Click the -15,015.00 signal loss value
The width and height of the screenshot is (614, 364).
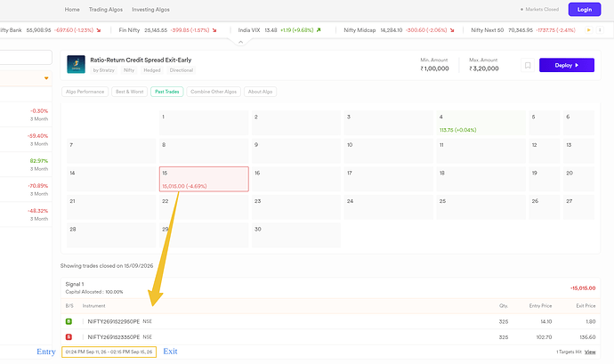pyautogui.click(x=583, y=288)
